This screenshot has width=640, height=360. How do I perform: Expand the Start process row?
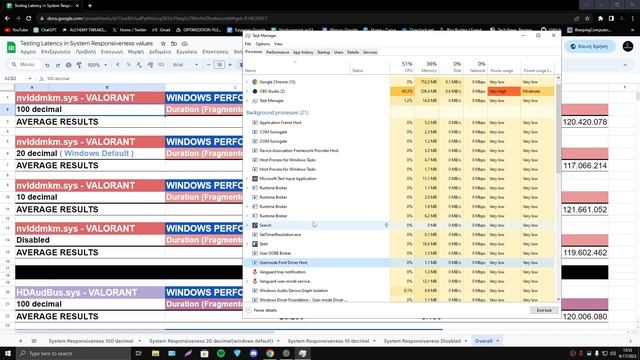247,244
